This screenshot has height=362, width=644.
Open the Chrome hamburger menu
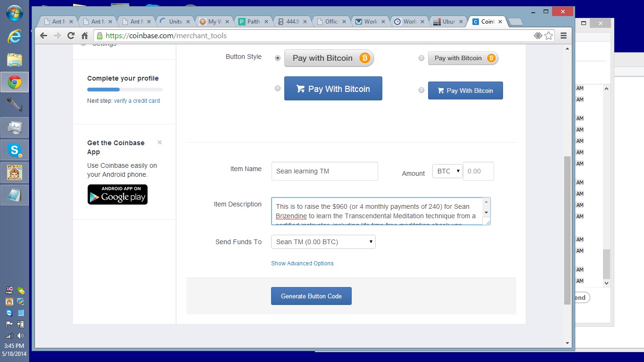tap(563, 36)
